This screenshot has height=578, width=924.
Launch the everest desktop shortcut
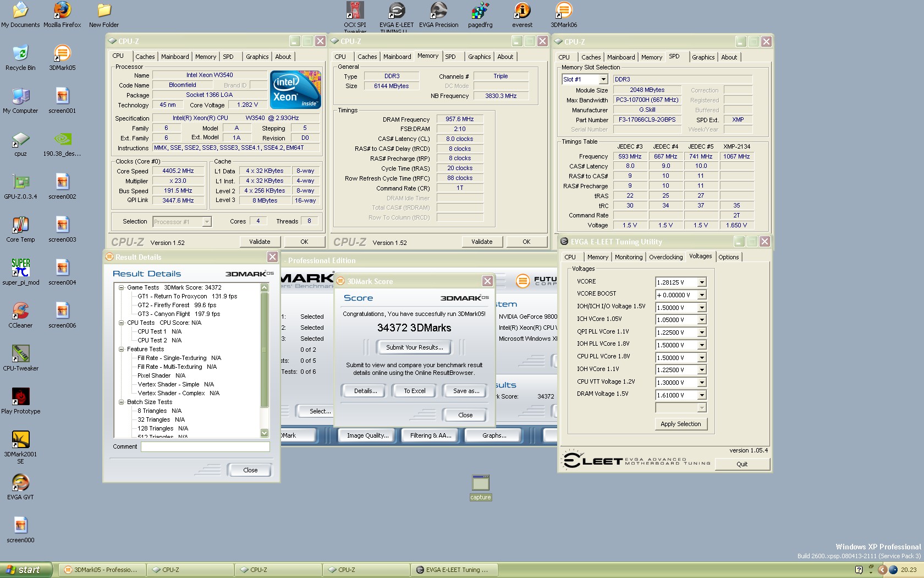522,15
